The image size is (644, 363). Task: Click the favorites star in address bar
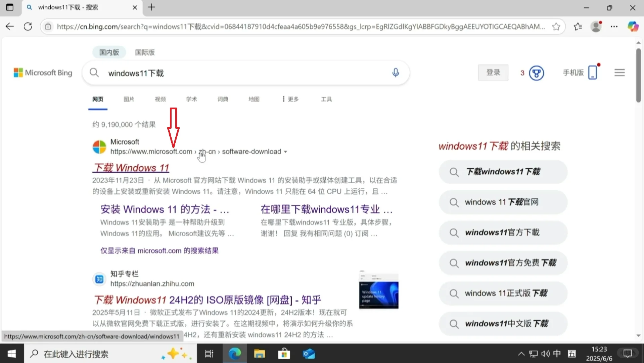coord(556,27)
